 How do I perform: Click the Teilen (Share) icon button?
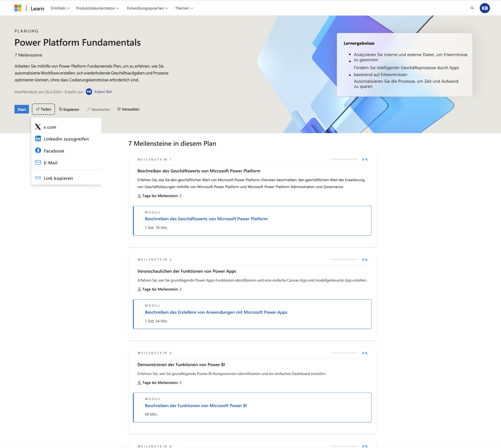[x=43, y=109]
